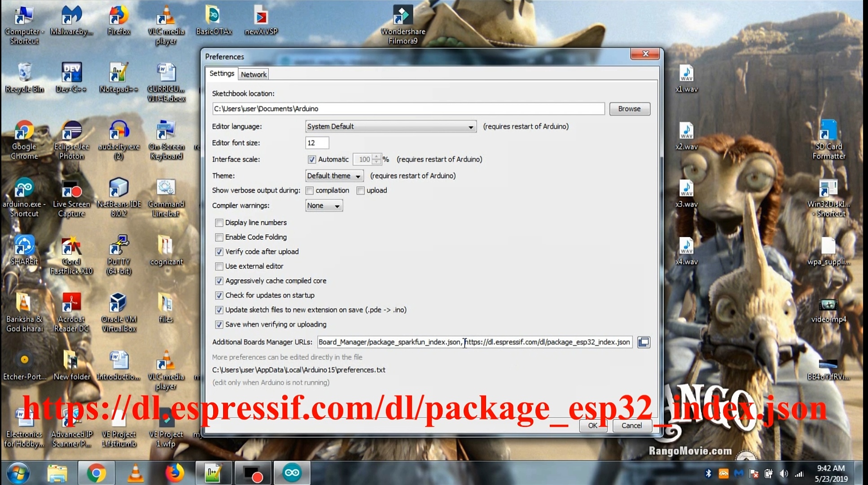Click Browse for sketchbook location
The height and width of the screenshot is (485, 868).
pyautogui.click(x=630, y=109)
